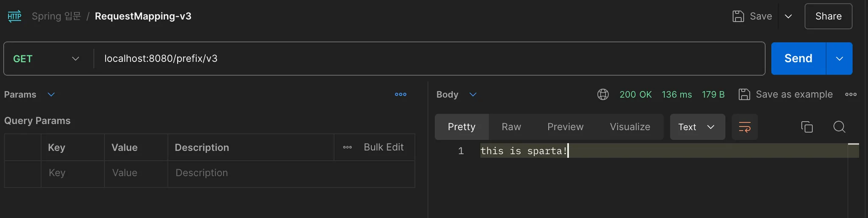The image size is (868, 218).
Task: Expand the Send button options arrow
Action: pyautogui.click(x=839, y=59)
